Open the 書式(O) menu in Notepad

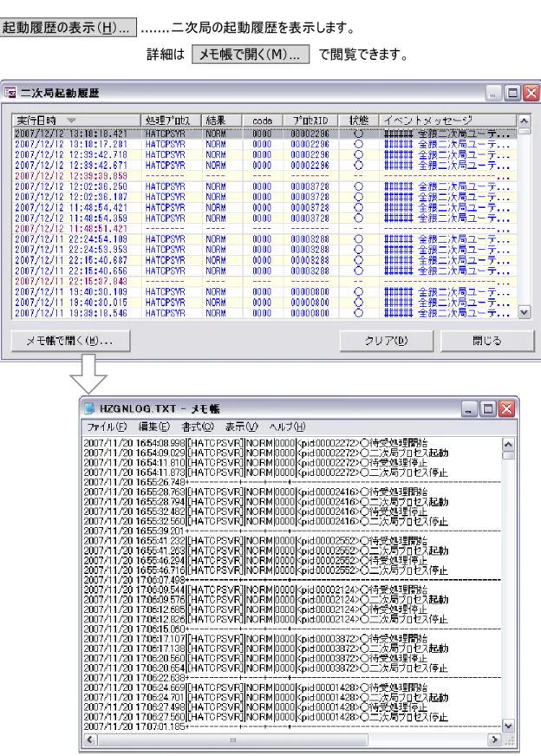pos(198,427)
